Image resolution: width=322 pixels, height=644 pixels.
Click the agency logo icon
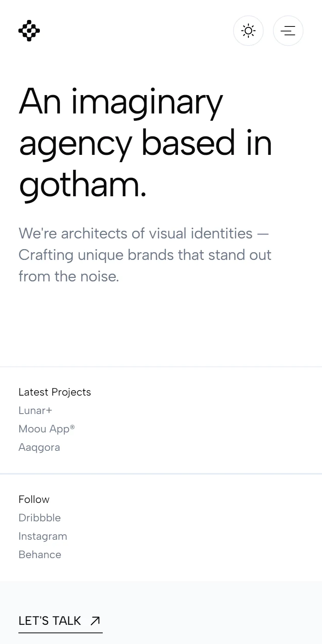(29, 31)
